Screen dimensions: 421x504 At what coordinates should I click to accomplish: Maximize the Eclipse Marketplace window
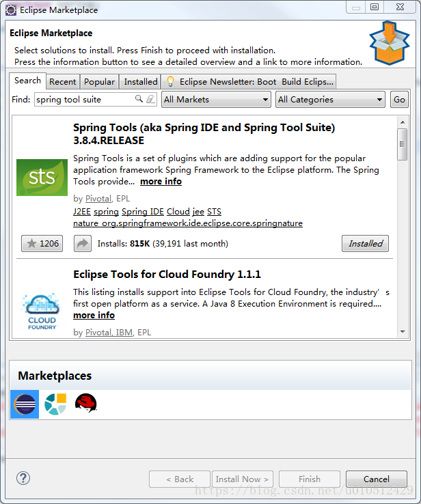375,7
